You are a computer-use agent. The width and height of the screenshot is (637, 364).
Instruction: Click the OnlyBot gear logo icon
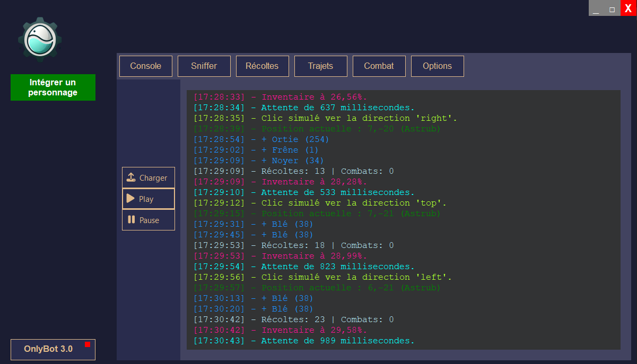click(40, 39)
